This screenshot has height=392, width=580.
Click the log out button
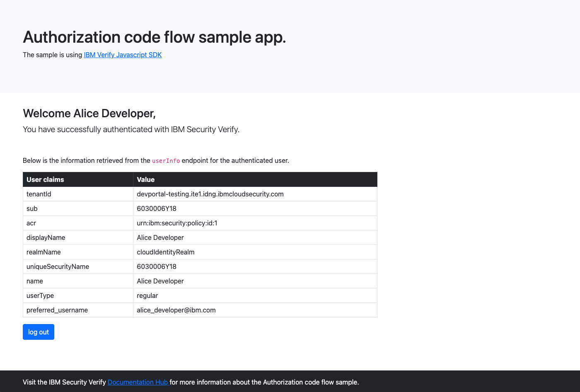point(39,332)
